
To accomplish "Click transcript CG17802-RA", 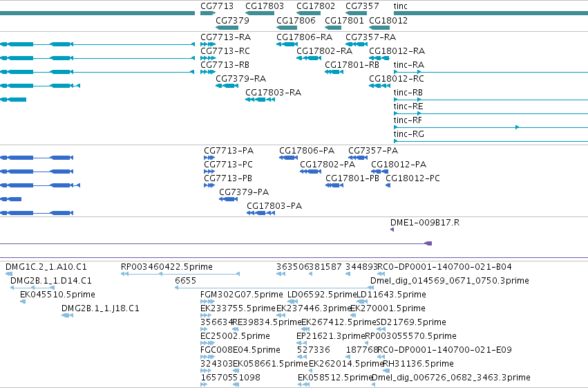I will pos(324,51).
